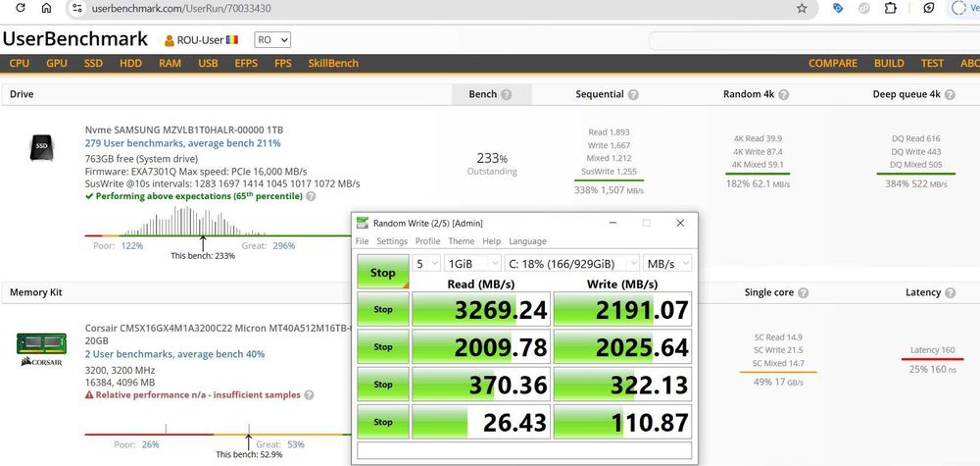Click the Bench column header
980x466 pixels.
[492, 94]
